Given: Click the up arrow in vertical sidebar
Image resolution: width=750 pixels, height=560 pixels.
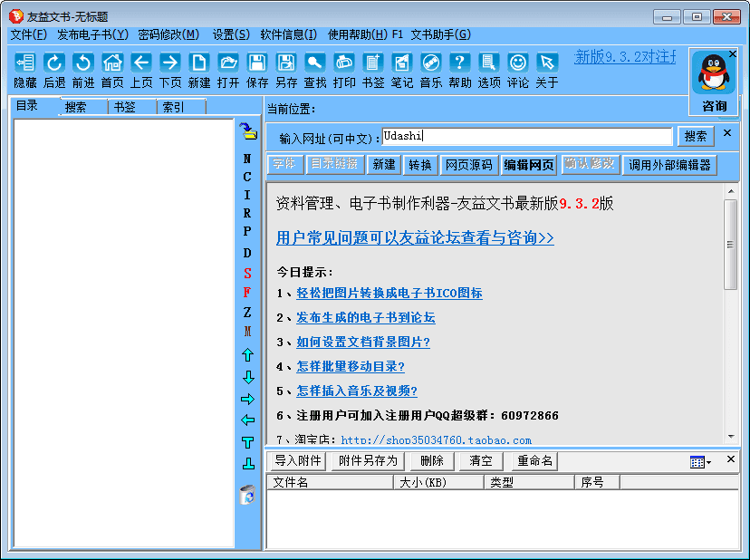Looking at the screenshot, I should point(247,355).
